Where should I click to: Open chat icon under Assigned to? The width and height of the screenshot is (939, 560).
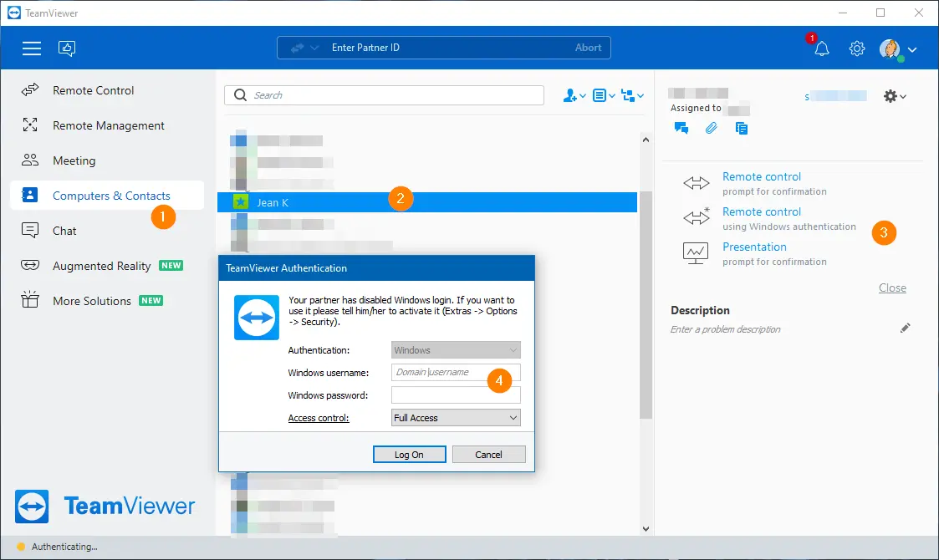point(681,128)
